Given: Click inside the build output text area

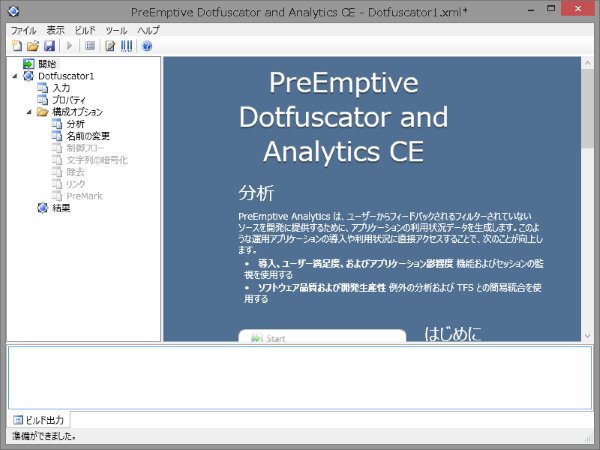Looking at the screenshot, I should point(300,378).
